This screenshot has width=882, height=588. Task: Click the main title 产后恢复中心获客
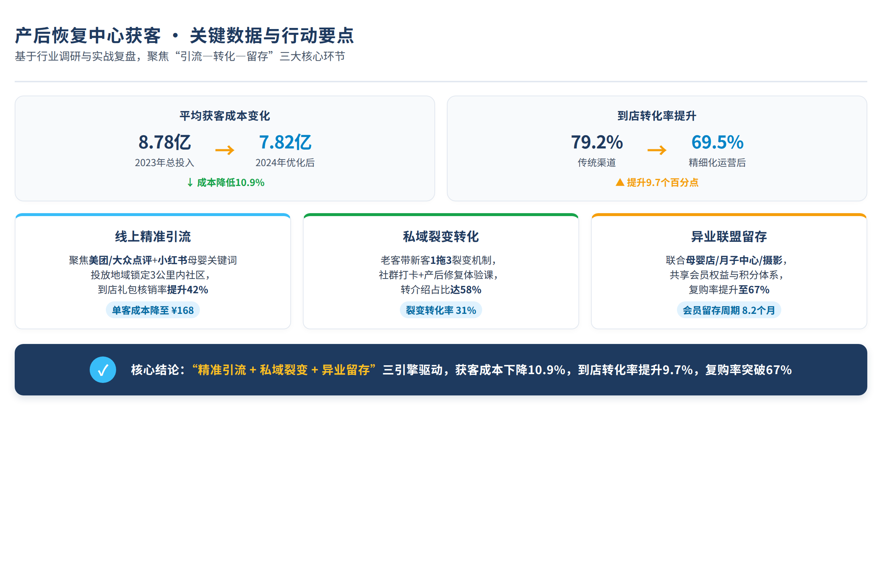[88, 36]
